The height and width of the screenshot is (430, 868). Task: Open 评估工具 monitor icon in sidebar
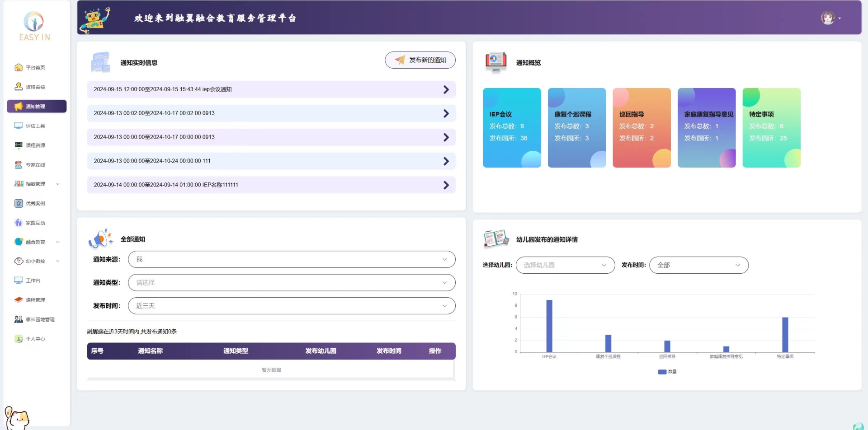point(19,126)
